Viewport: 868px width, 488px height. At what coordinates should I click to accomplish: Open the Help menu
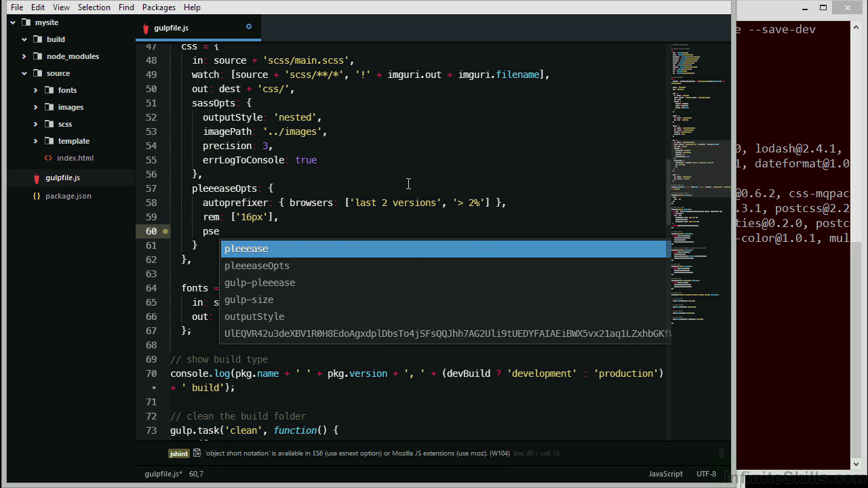[x=192, y=7]
